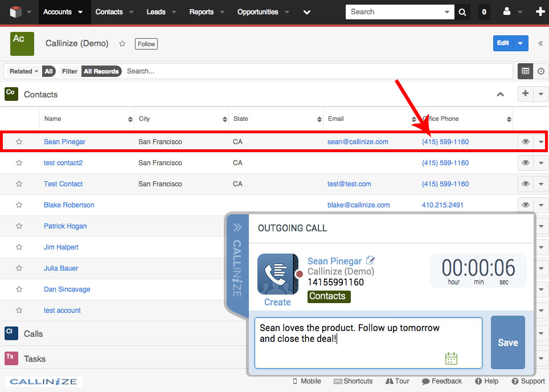Open Contacts module dropdown arrow in navbar
549x392 pixels.
[x=132, y=12]
